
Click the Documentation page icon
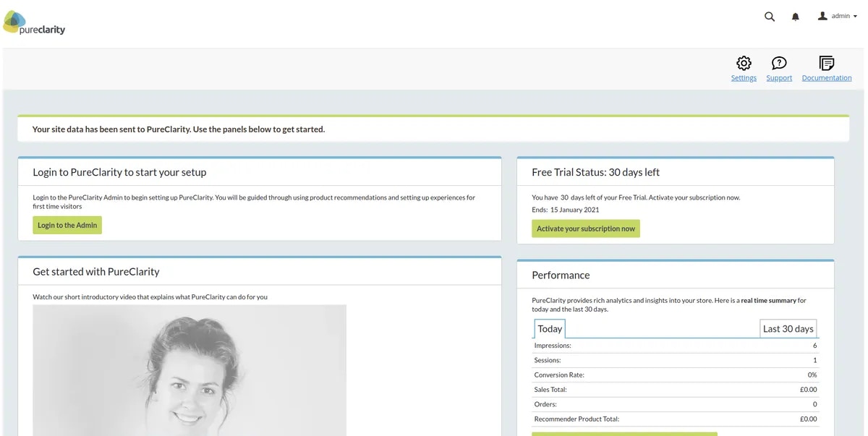827,63
